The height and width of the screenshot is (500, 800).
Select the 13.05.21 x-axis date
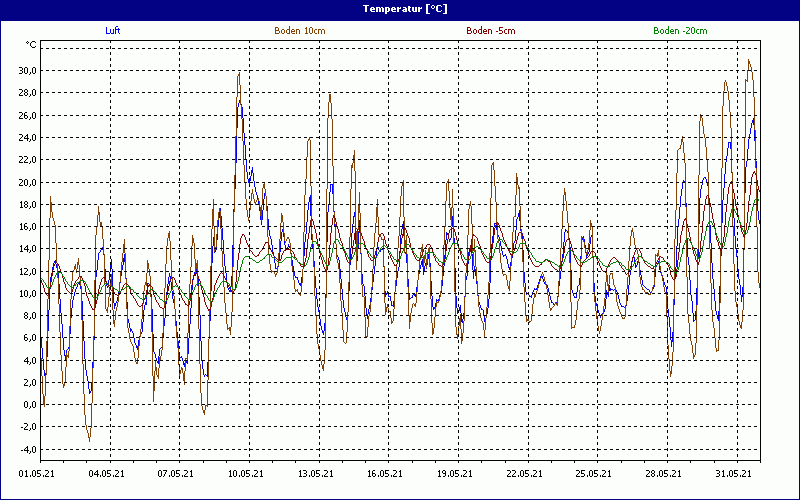[x=315, y=474]
